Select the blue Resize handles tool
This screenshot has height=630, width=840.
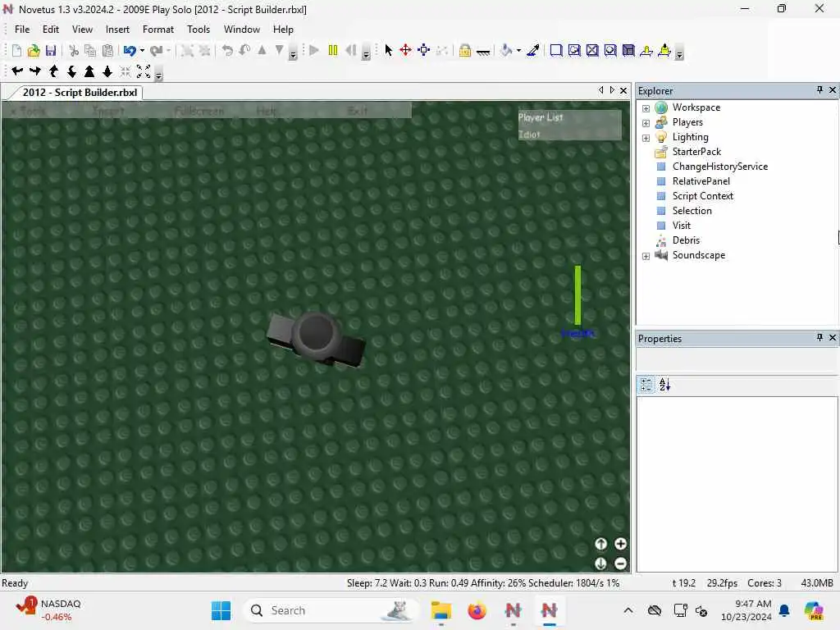424,50
